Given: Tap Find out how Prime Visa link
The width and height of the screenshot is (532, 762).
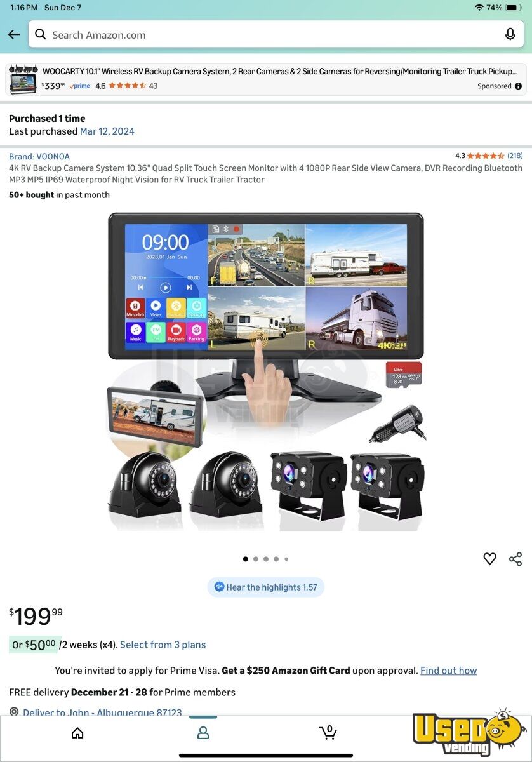Looking at the screenshot, I should [448, 671].
